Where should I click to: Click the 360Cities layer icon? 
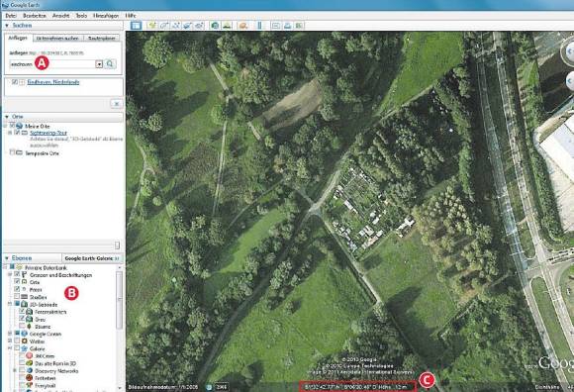point(30,355)
